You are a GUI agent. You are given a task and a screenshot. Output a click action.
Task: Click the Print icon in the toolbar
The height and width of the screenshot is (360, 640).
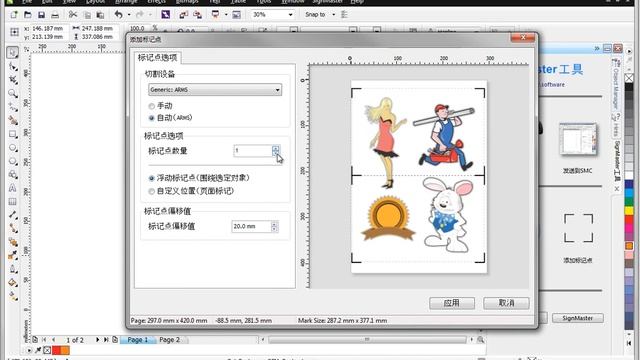(55, 15)
